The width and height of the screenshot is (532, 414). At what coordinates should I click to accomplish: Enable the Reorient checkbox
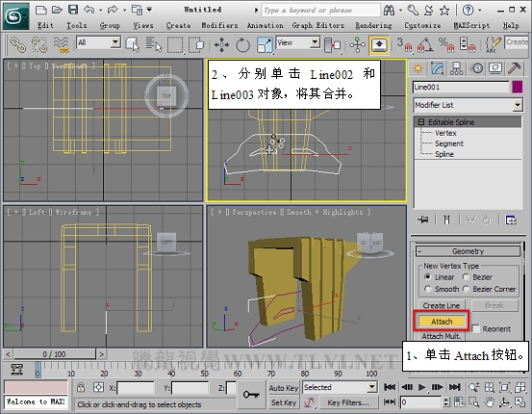(475, 328)
